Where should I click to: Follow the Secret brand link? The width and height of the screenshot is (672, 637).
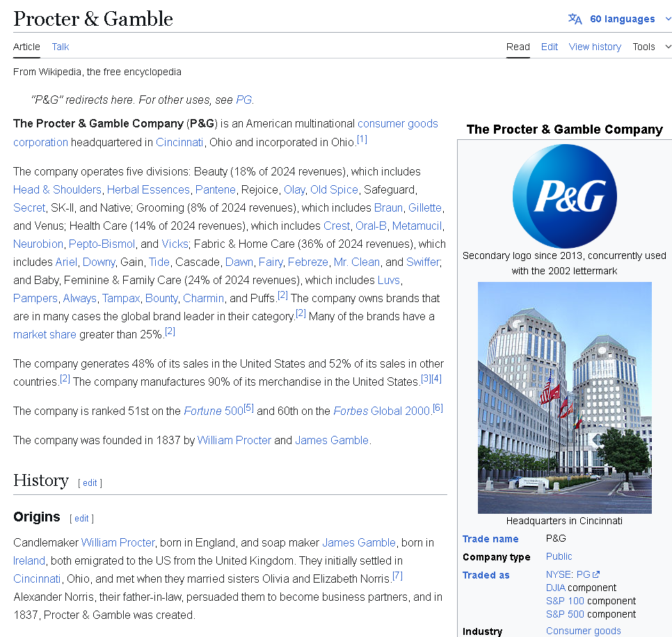click(29, 207)
